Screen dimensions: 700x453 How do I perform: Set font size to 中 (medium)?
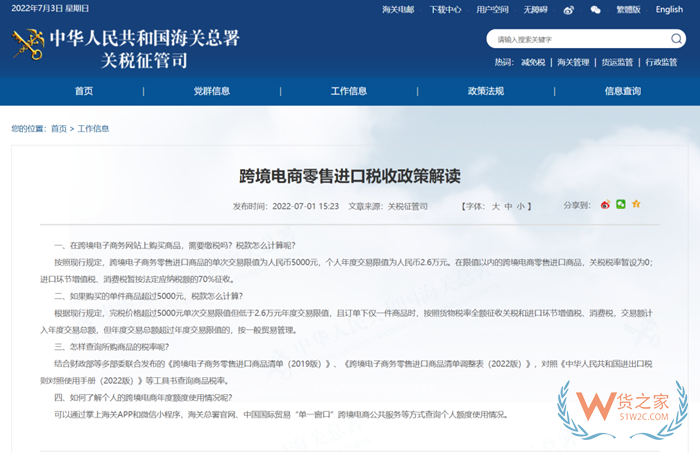tap(508, 207)
